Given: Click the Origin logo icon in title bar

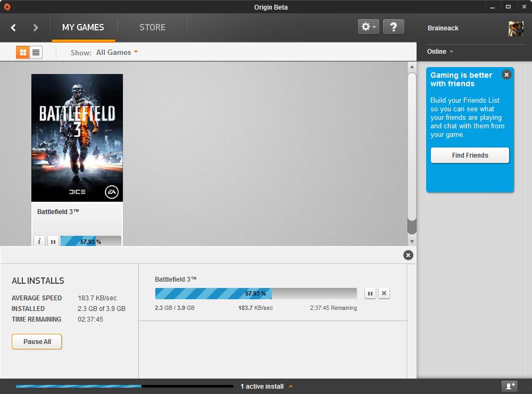Looking at the screenshot, I should click(7, 7).
